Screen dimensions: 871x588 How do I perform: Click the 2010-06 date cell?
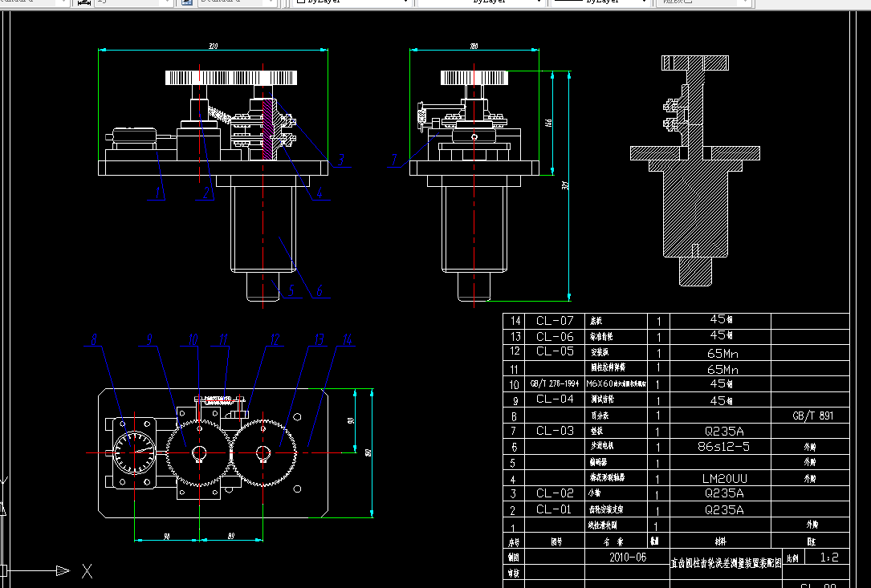628,557
